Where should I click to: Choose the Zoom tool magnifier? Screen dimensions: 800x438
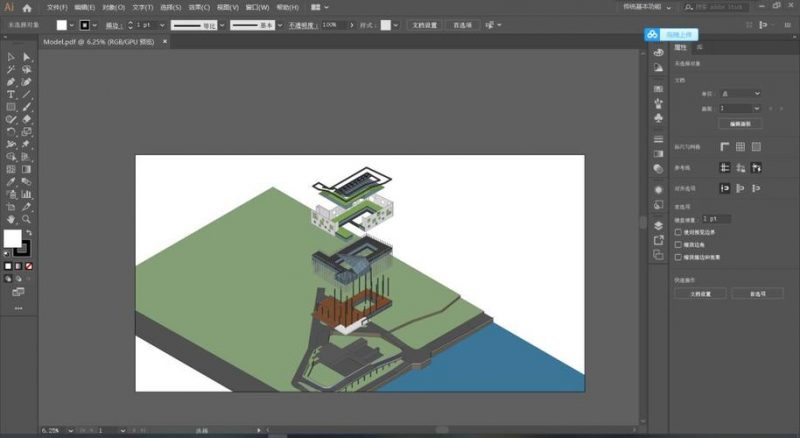[x=27, y=220]
